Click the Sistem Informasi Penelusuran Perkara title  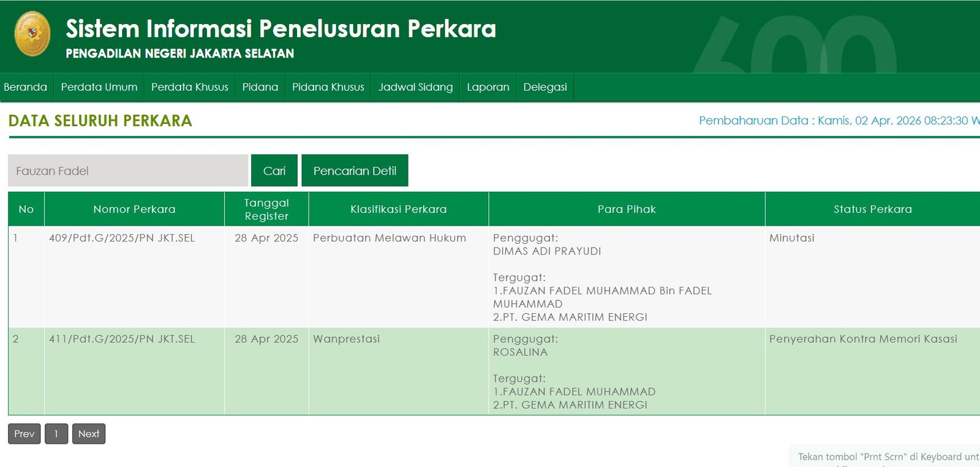(x=281, y=29)
